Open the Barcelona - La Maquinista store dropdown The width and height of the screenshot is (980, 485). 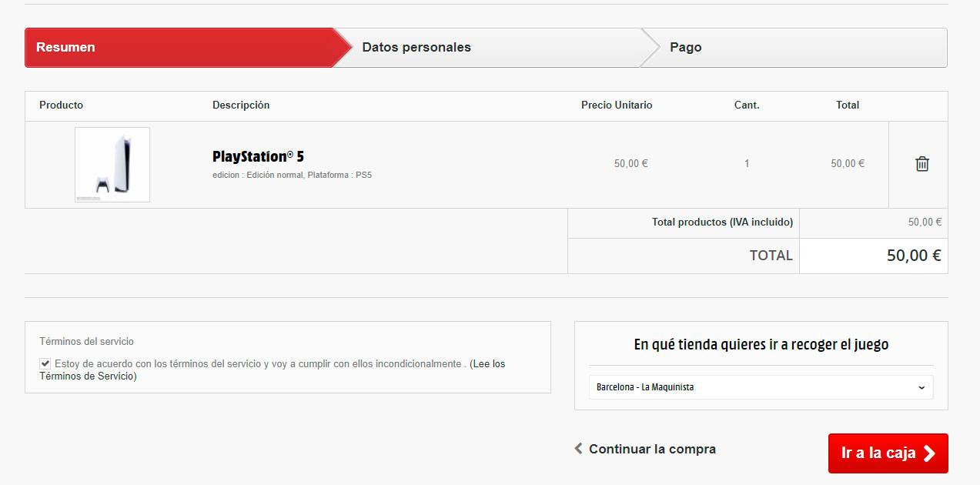click(761, 387)
